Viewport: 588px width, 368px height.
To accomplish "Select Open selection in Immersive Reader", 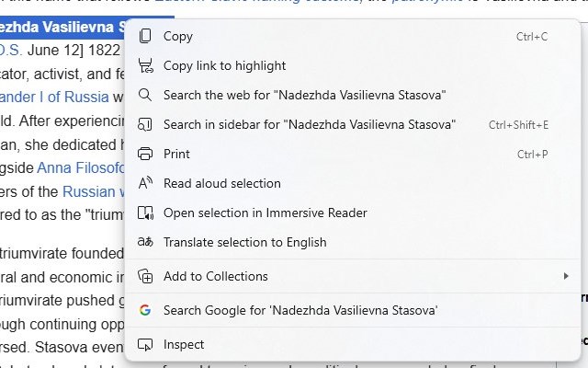I will (265, 213).
